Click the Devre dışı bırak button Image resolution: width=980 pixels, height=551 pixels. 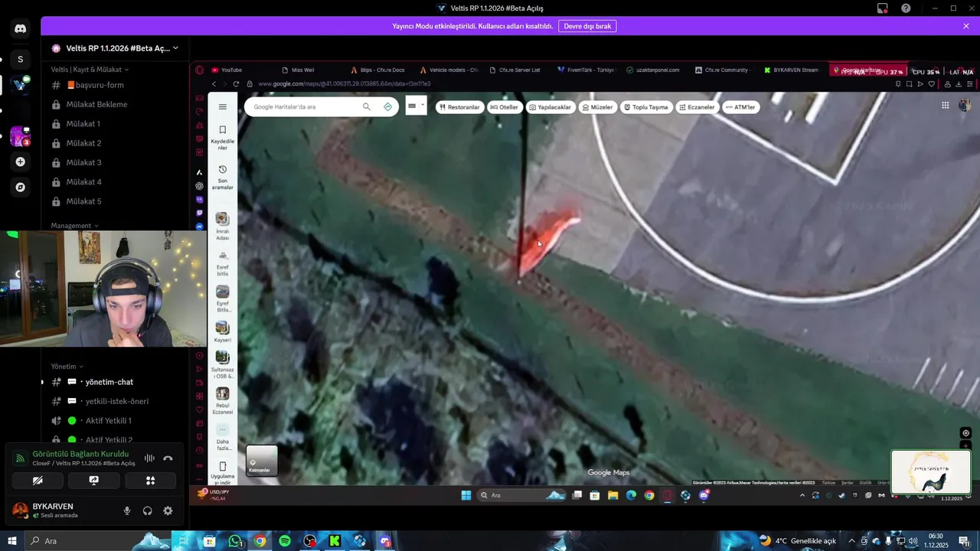point(587,26)
